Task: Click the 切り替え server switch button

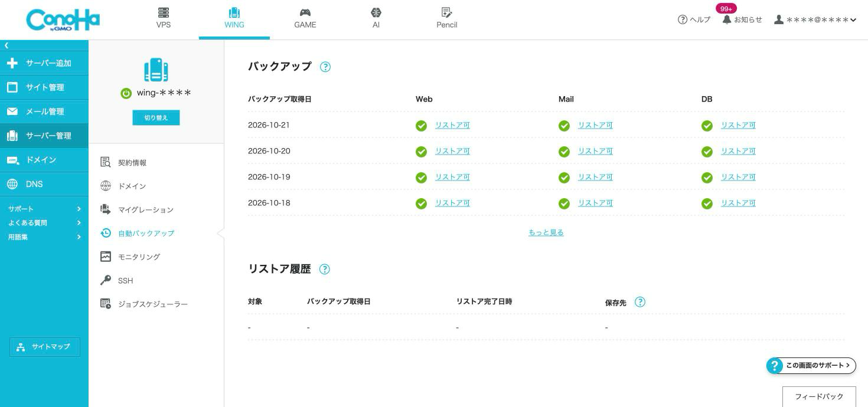Action: click(x=156, y=117)
